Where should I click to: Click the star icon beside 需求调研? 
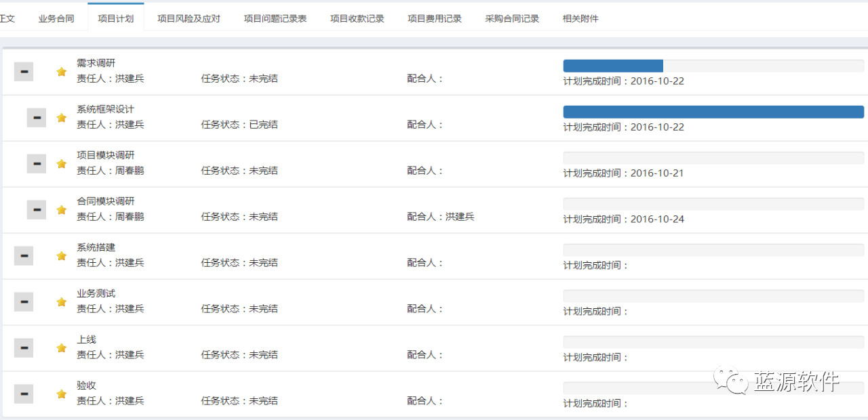(62, 72)
